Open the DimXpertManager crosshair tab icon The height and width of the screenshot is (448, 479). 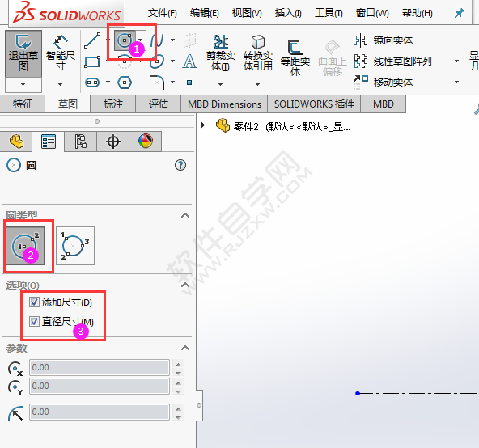click(x=113, y=142)
